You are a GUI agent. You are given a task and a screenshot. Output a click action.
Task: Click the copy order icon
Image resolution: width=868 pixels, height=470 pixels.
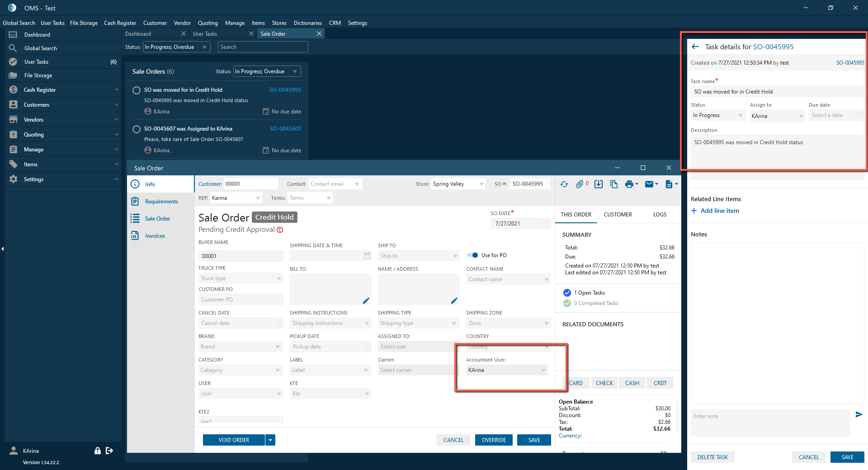(614, 184)
